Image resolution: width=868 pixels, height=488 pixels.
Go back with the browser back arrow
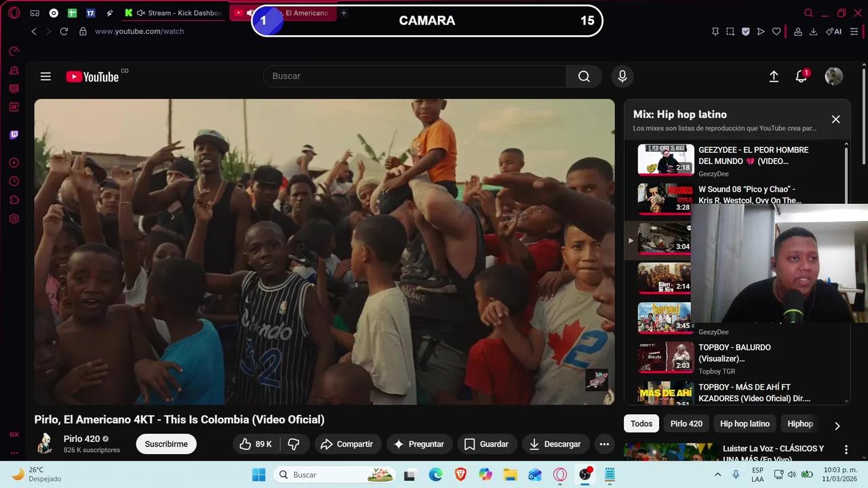pyautogui.click(x=34, y=31)
